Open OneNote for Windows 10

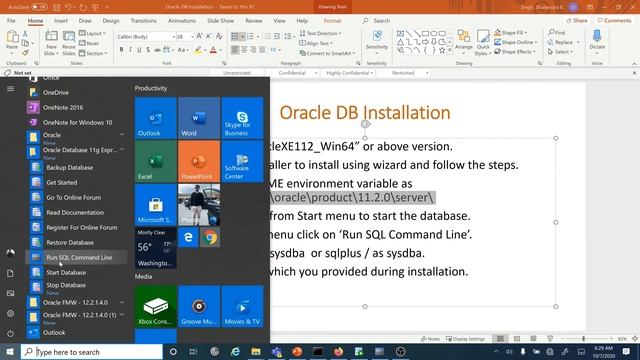click(x=77, y=122)
